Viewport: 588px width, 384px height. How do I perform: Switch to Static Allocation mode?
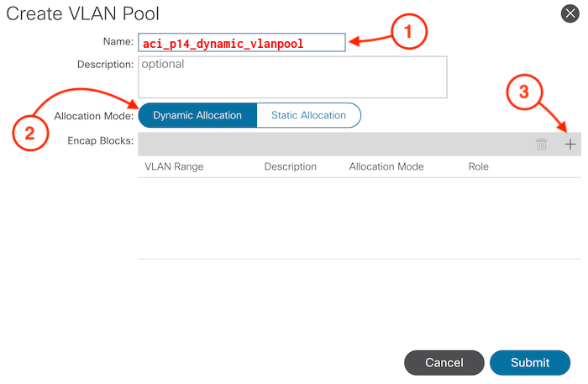click(308, 115)
